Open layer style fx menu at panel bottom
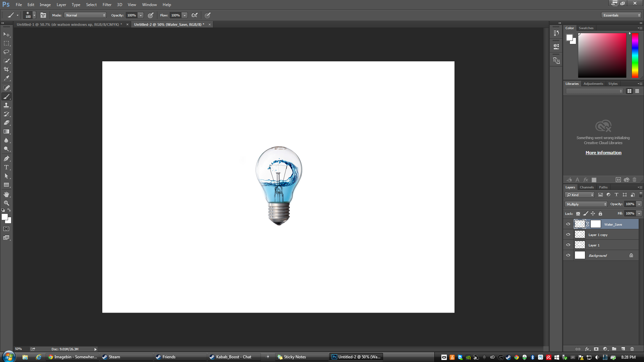 click(587, 349)
